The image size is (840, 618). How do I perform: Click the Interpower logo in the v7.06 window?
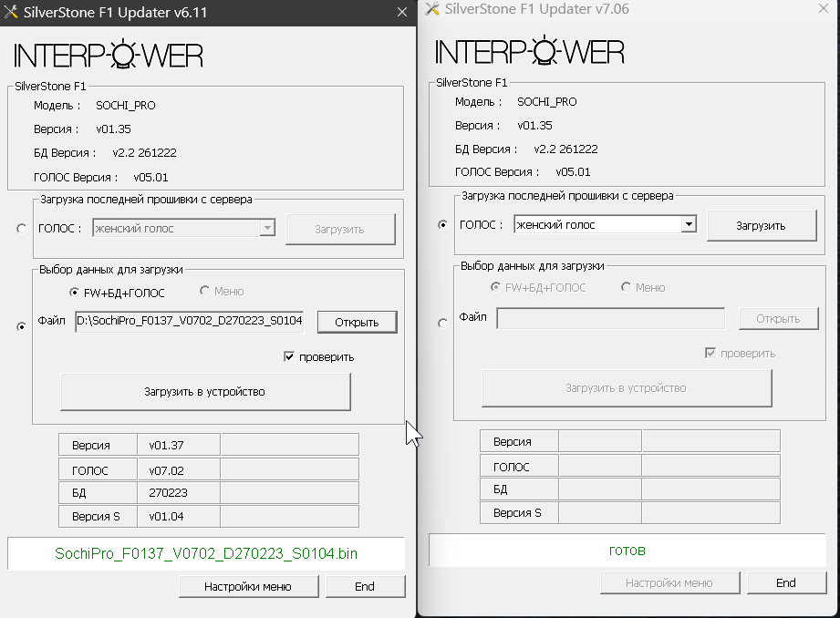coord(530,51)
